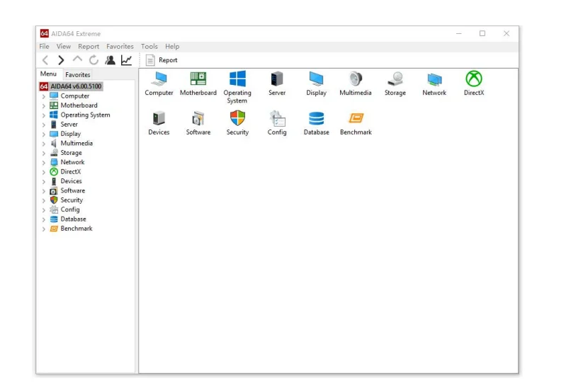Go forward with the right arrow toolbar button
Viewport: 571px width, 392px height.
point(61,60)
